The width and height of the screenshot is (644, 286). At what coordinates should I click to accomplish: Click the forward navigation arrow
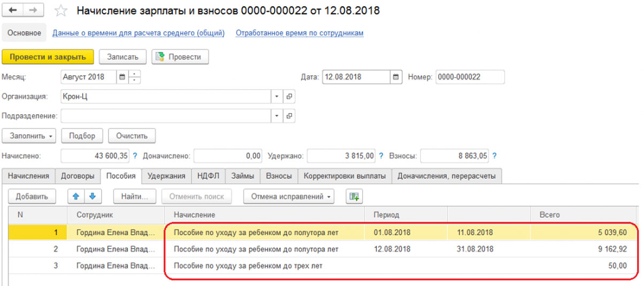(x=33, y=11)
